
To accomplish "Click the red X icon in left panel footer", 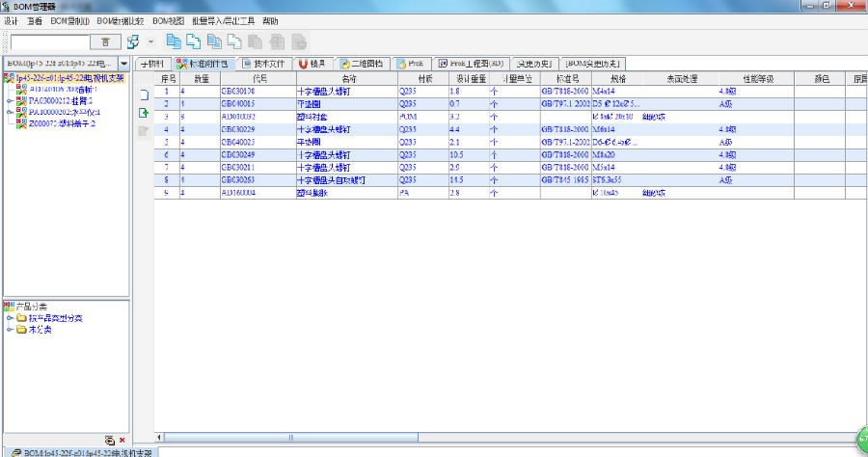I will tap(122, 440).
